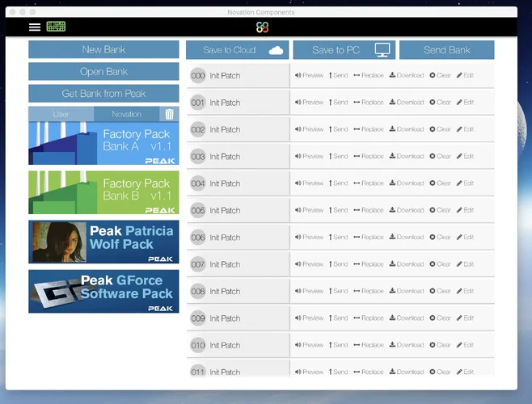
Task: Send patch 003
Action: (x=338, y=156)
